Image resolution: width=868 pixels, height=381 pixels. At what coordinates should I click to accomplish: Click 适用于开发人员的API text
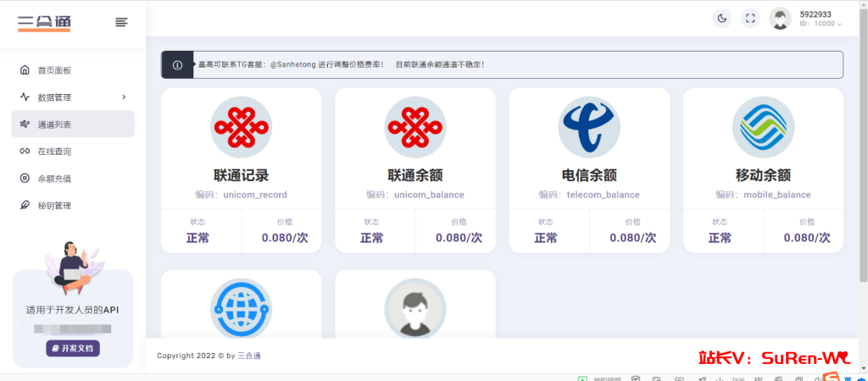73,310
